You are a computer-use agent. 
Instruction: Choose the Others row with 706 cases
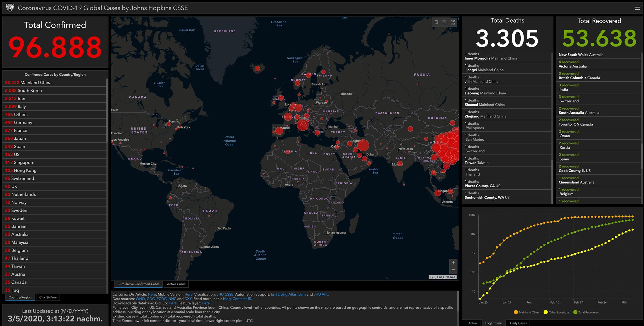pos(55,115)
